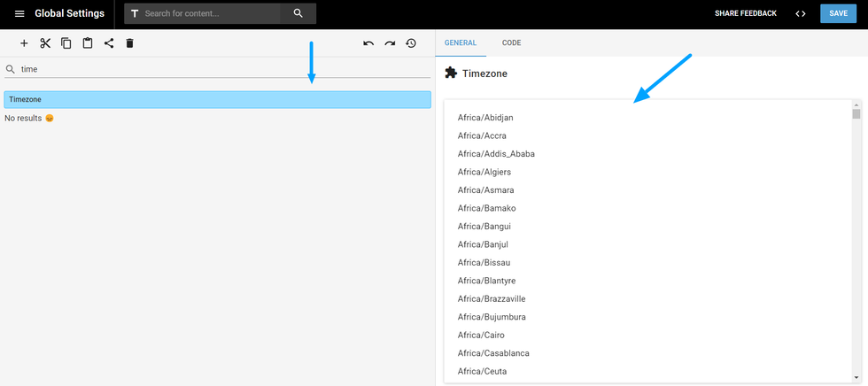Switch to the General tab
Image resolution: width=868 pixels, height=386 pixels.
click(460, 42)
